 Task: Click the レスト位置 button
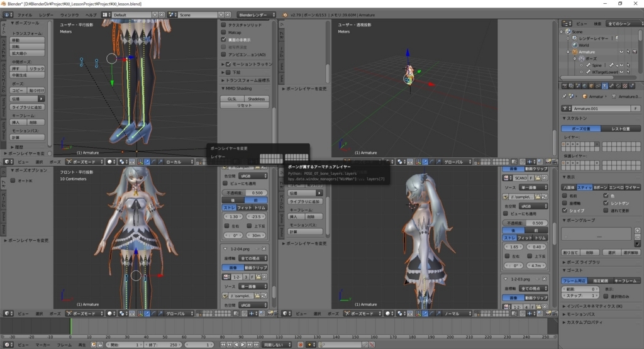(621, 128)
